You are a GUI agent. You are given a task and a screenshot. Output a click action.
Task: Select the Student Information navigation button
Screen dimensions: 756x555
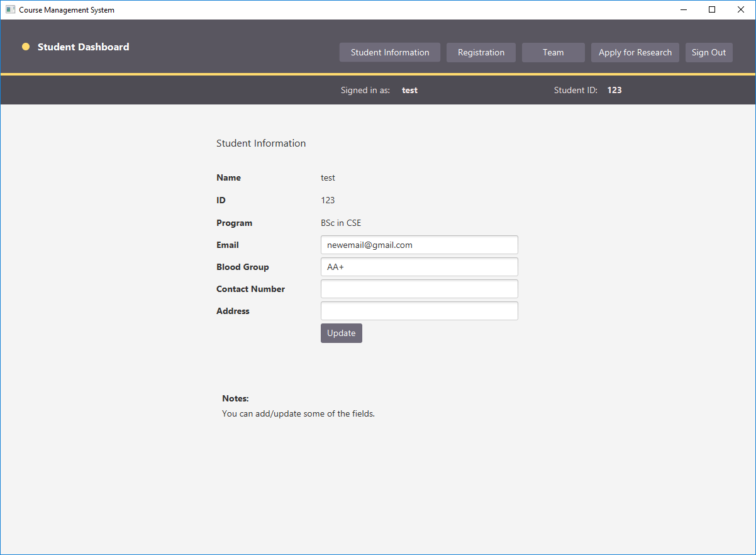pyautogui.click(x=389, y=52)
